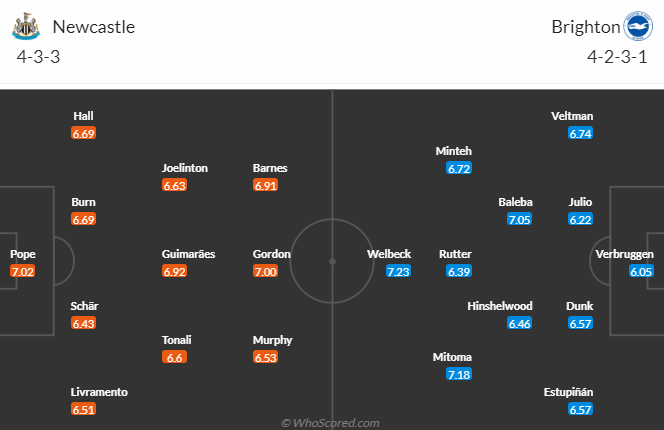Click Mitoma's 7.18 rating badge
The image size is (664, 430).
(x=460, y=374)
